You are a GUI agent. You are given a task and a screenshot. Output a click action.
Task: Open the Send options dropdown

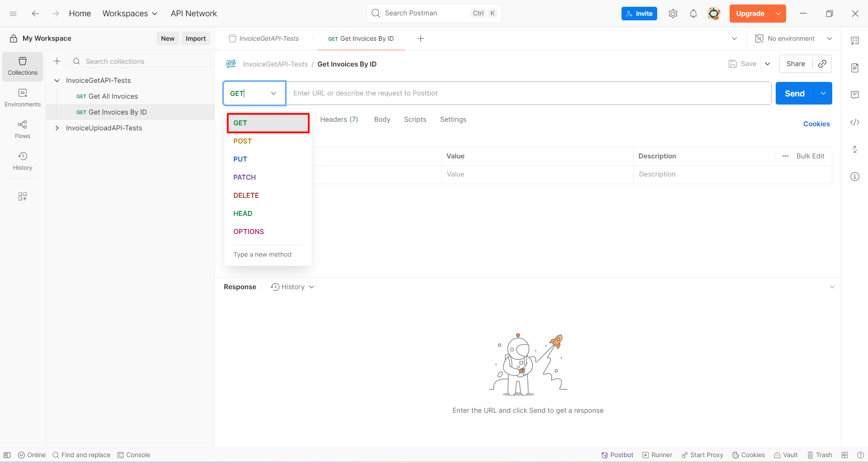(x=823, y=93)
